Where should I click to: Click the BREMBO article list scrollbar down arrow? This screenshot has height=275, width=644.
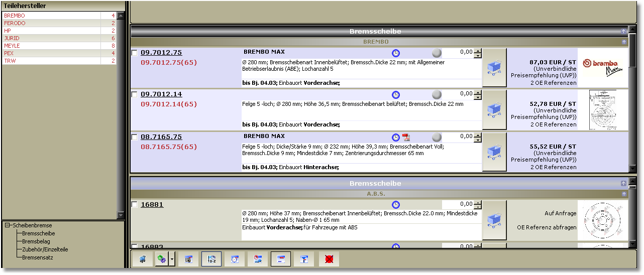point(632,169)
